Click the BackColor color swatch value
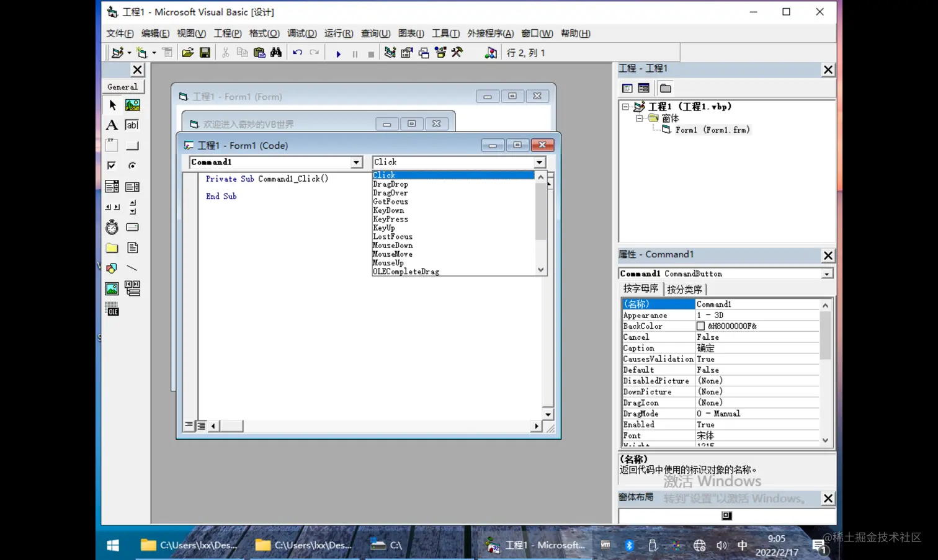938x560 pixels. click(x=700, y=326)
